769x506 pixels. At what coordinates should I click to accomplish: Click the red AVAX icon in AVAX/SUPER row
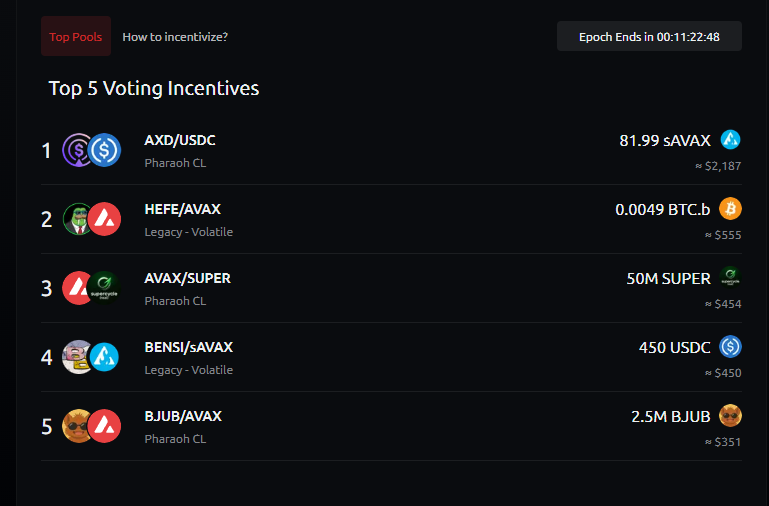click(x=76, y=288)
